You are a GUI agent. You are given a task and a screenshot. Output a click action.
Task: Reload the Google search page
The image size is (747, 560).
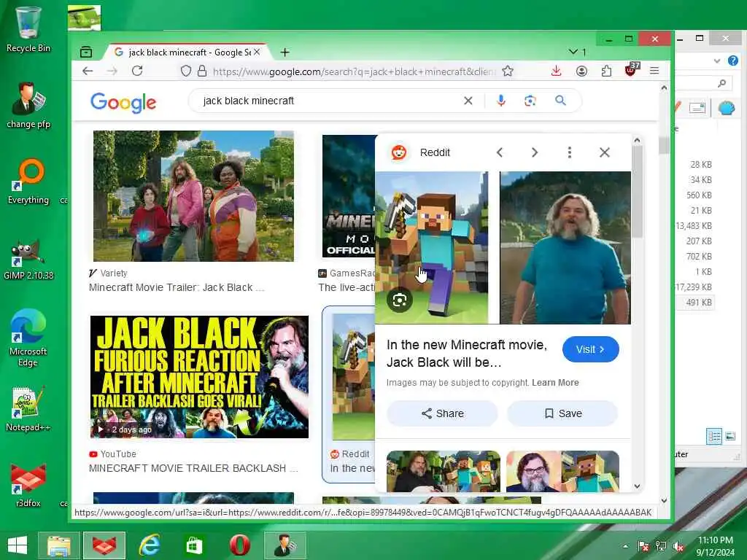[137, 71]
